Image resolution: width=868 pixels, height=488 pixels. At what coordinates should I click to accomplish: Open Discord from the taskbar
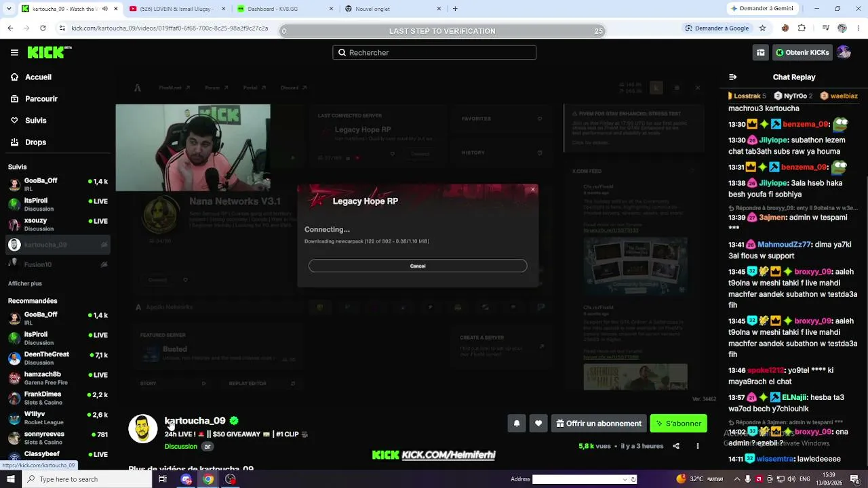pos(186,479)
